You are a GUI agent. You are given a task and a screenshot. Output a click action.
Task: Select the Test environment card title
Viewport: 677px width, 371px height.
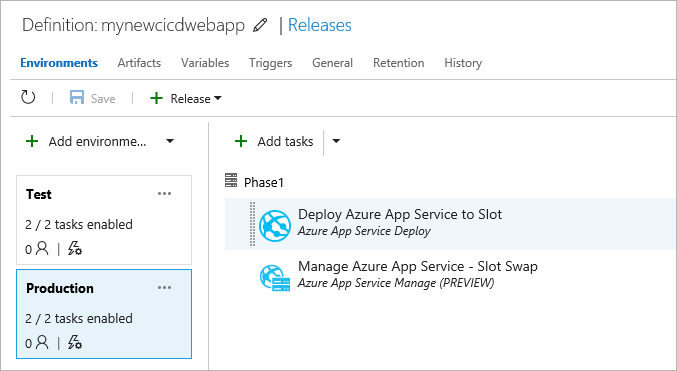pyautogui.click(x=39, y=194)
